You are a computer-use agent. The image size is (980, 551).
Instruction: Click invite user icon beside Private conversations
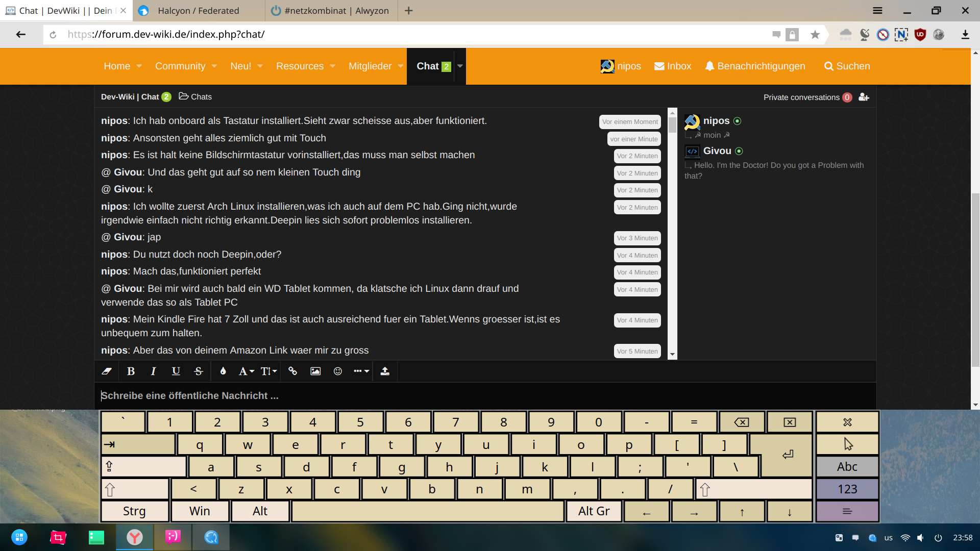tap(864, 97)
